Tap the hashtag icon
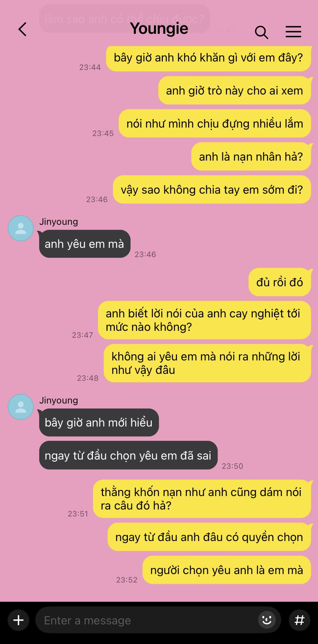Viewport: 318px width, 644px height. [x=300, y=620]
